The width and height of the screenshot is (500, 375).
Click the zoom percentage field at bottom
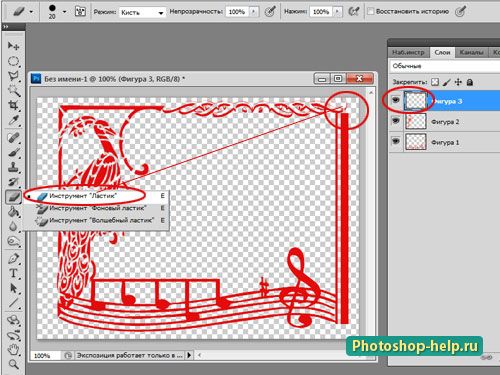click(x=45, y=356)
